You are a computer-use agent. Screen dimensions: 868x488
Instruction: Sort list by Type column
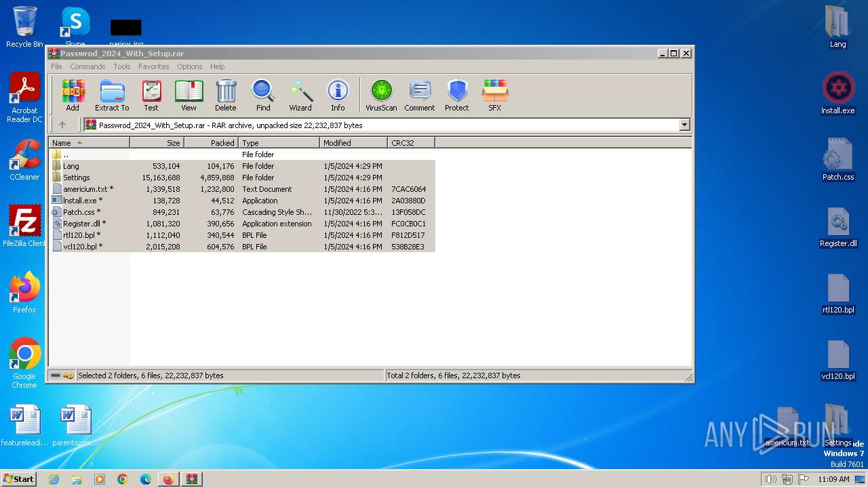tap(279, 143)
